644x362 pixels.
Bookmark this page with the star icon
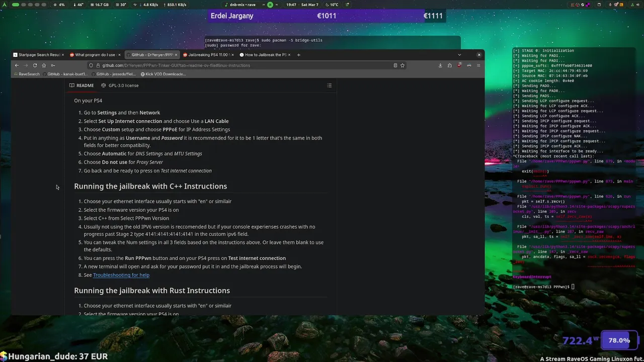[403, 65]
